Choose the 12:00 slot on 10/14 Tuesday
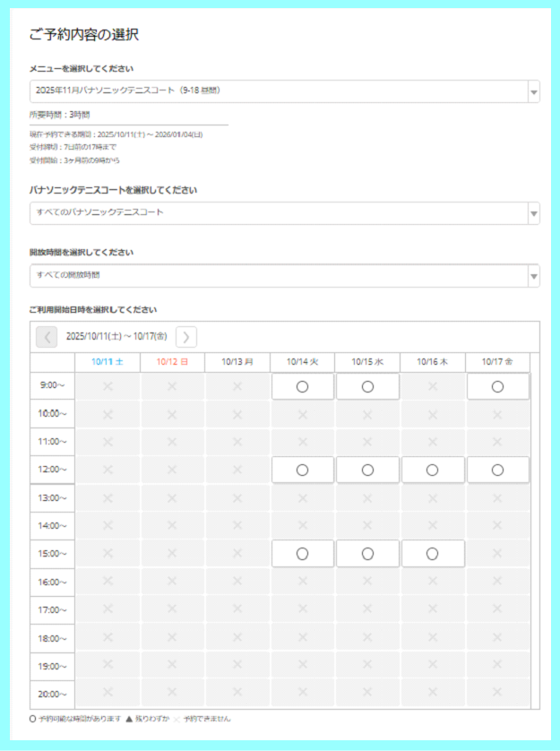The image size is (560, 751). [x=302, y=470]
